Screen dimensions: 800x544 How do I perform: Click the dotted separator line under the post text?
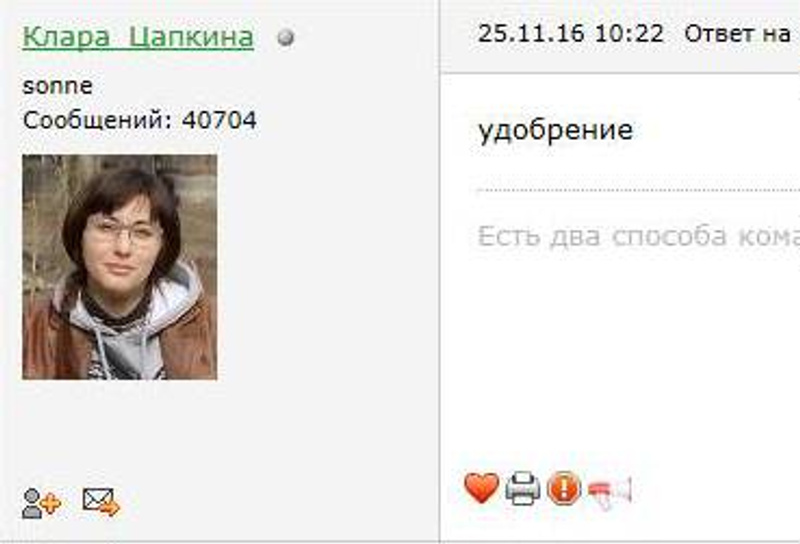tap(638, 190)
